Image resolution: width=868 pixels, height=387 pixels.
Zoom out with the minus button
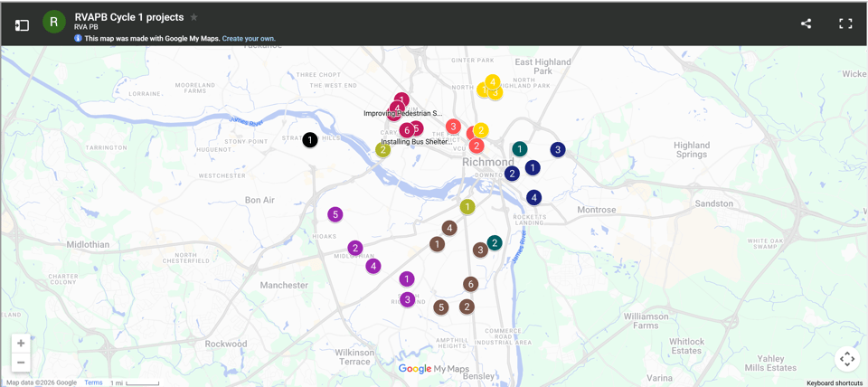pyautogui.click(x=21, y=363)
